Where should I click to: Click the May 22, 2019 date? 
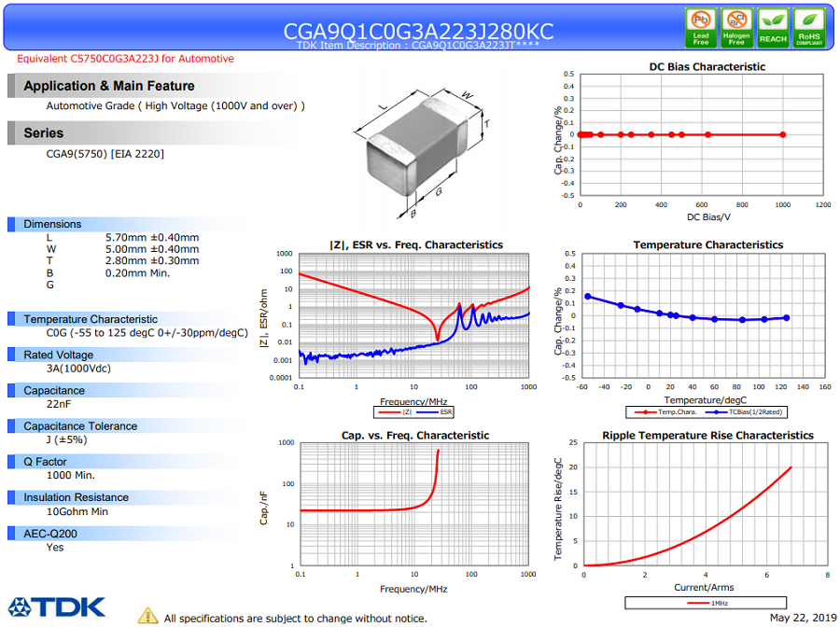803,618
